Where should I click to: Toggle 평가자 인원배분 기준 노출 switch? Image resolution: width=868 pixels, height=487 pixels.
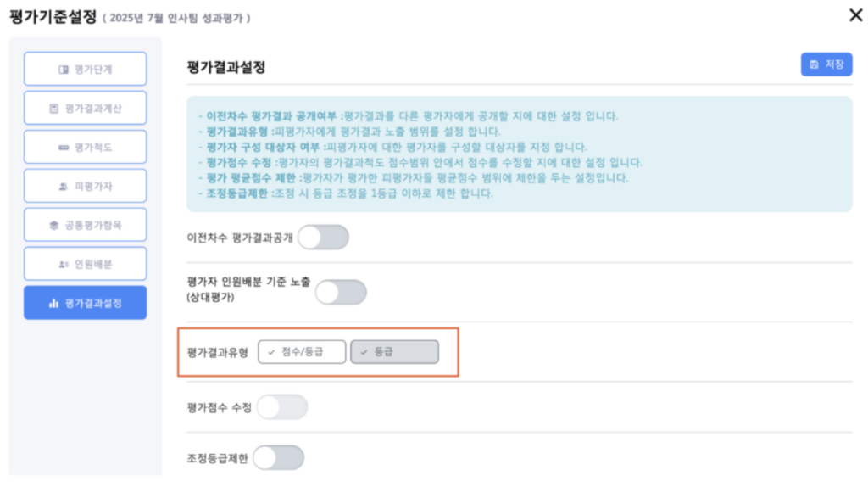pos(341,292)
